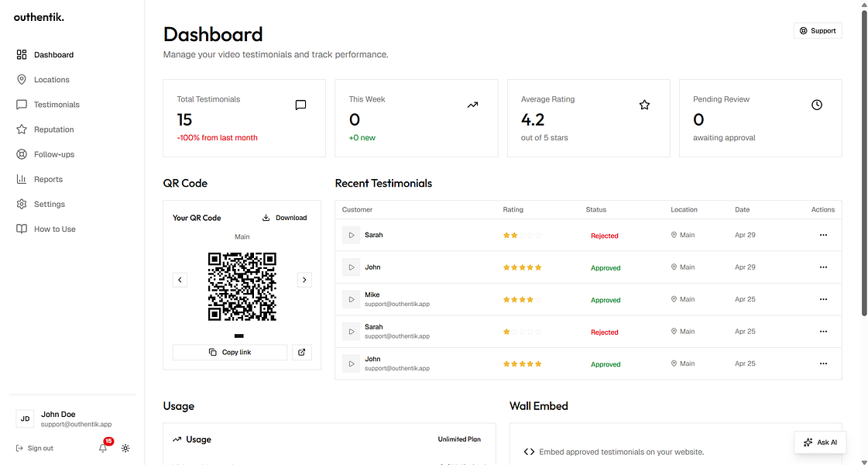Open actions menu for Mike's row
Viewport: 868px width, 465px height.
pos(823,299)
